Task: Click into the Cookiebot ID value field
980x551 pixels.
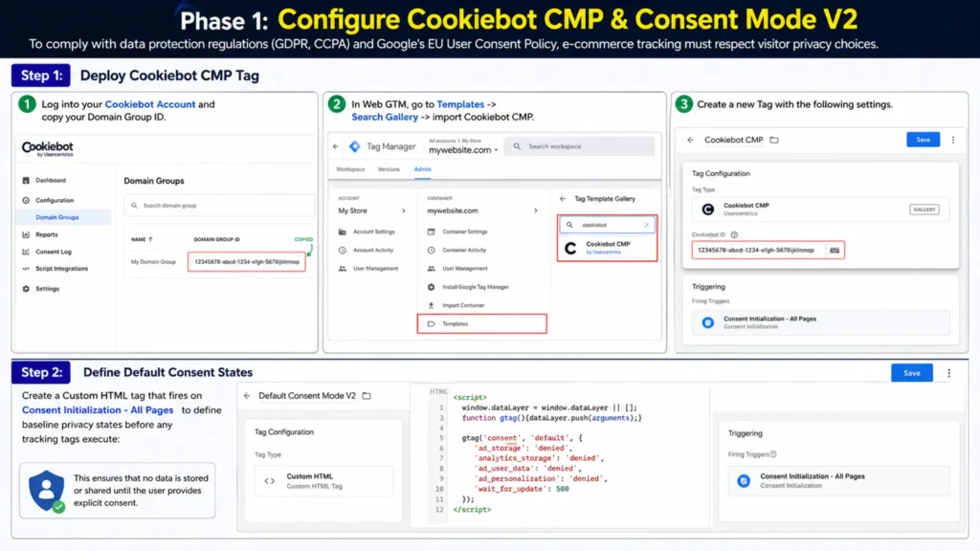Action: pos(758,250)
